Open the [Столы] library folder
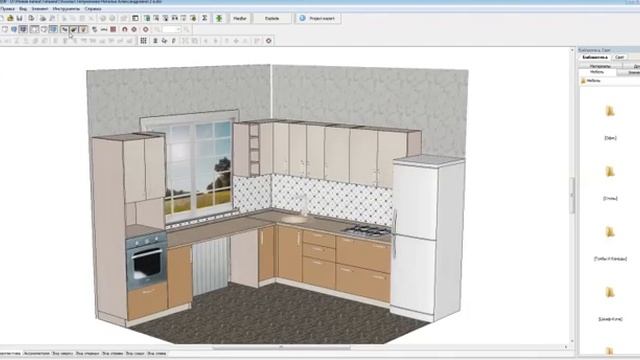The width and height of the screenshot is (640, 360). point(610,172)
